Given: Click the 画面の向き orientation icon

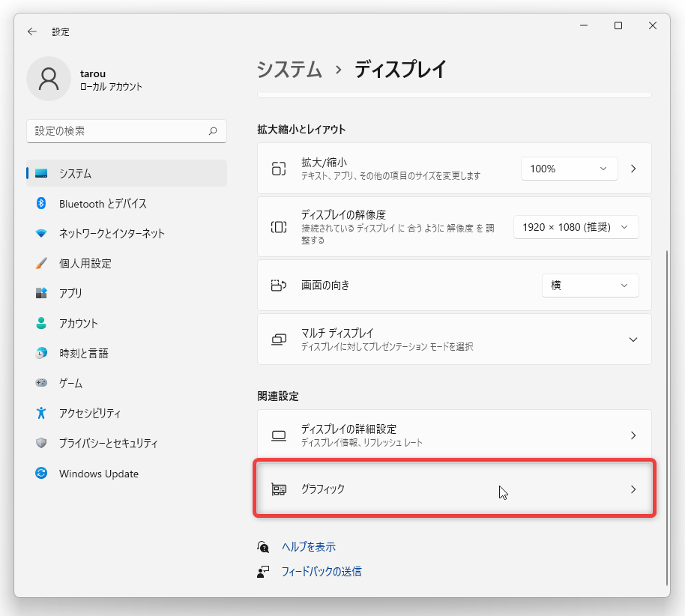Looking at the screenshot, I should (279, 286).
